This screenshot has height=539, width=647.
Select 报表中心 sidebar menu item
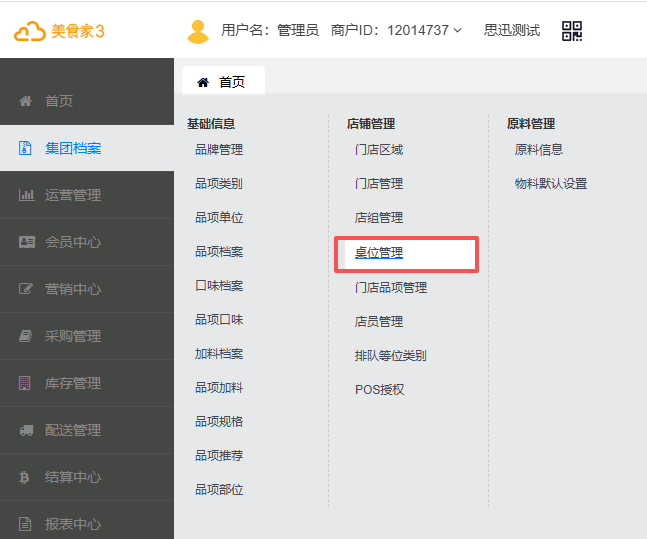[x=72, y=524]
